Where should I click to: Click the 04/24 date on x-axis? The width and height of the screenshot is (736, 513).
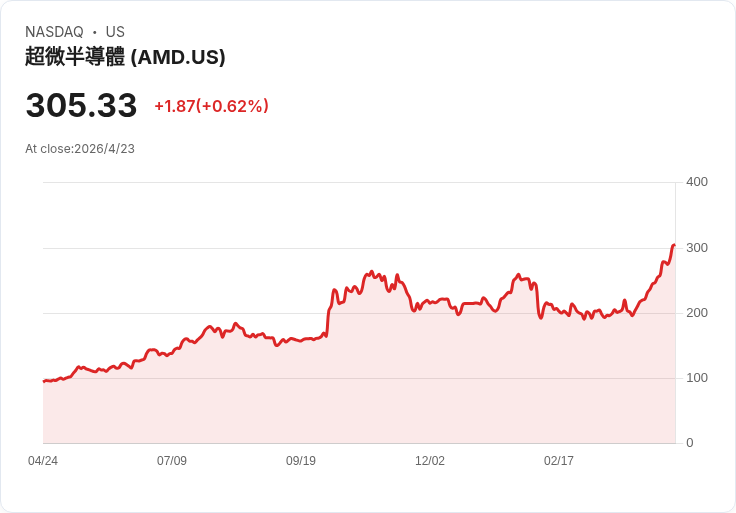[43, 461]
